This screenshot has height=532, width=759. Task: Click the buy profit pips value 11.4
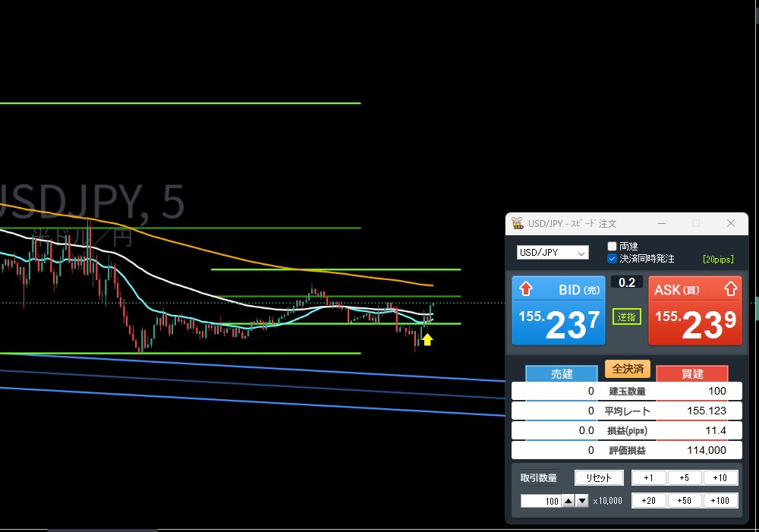[716, 431]
